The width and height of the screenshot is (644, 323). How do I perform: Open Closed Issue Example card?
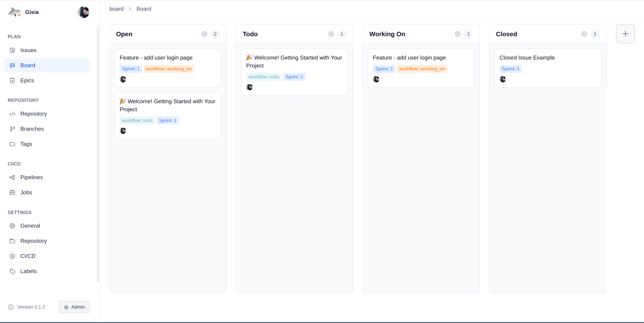coord(527,58)
